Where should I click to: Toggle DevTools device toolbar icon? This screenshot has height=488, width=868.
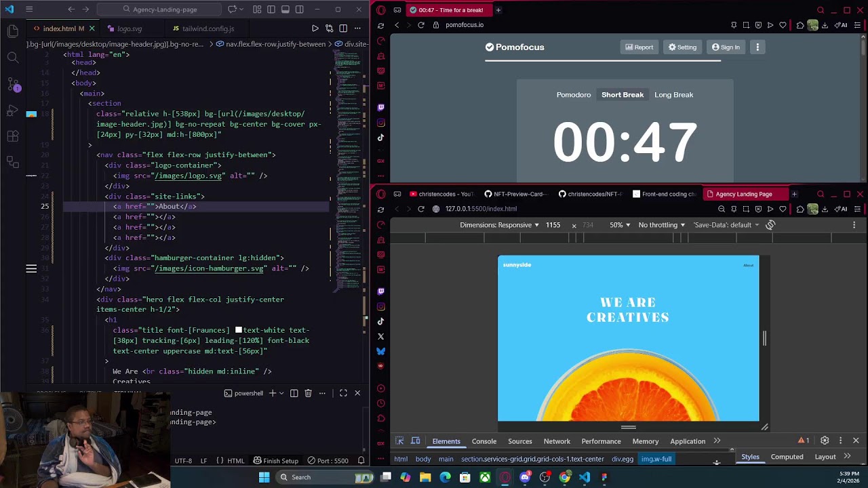tap(416, 441)
